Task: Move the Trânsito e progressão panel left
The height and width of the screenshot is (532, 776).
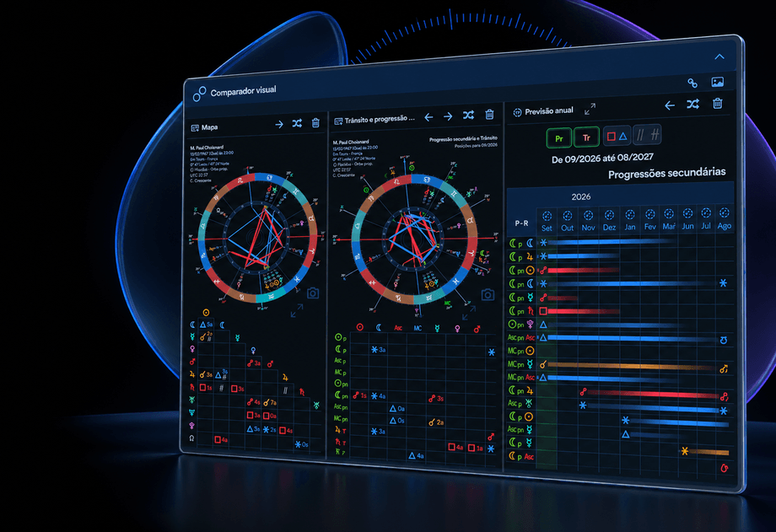Action: point(428,117)
